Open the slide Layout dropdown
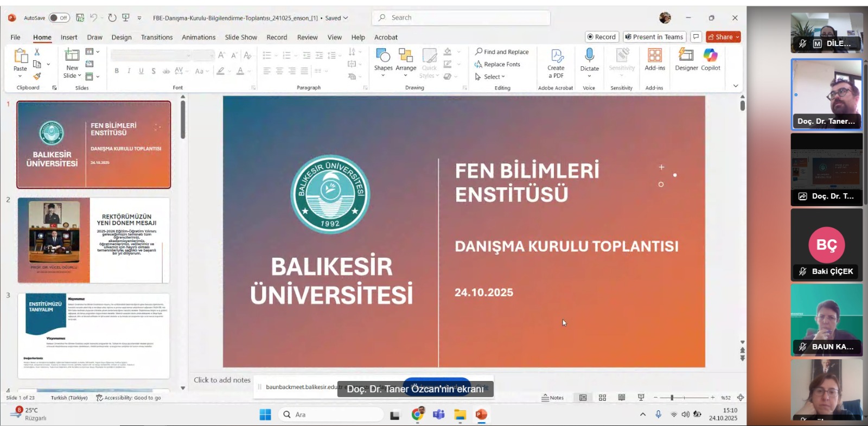The image size is (868, 426). (x=93, y=52)
